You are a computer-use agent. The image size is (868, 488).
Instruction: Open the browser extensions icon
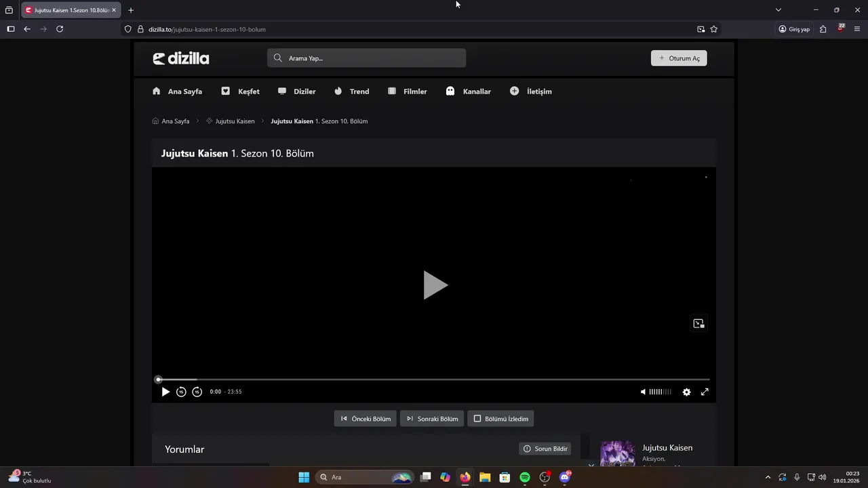coord(823,29)
